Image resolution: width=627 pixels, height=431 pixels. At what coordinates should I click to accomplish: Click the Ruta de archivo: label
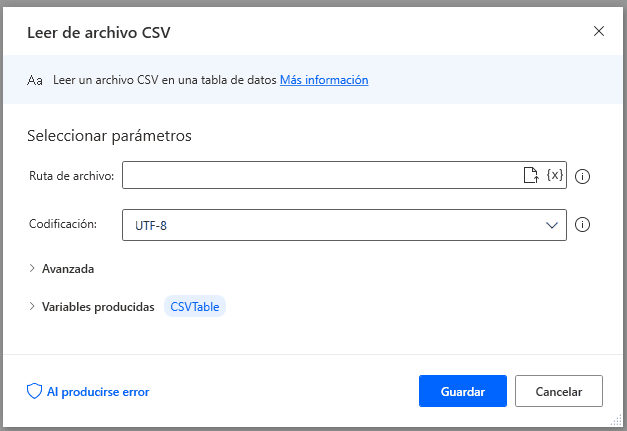pos(72,176)
